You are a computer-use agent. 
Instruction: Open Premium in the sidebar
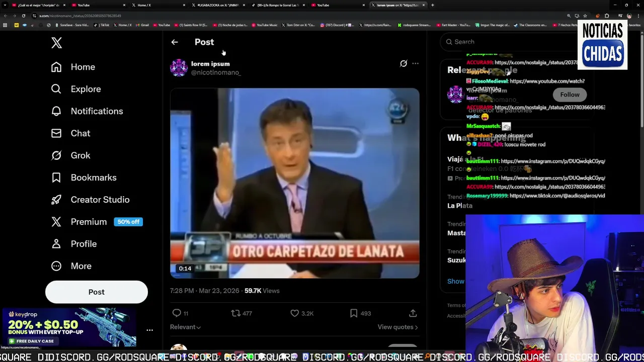tap(79, 222)
